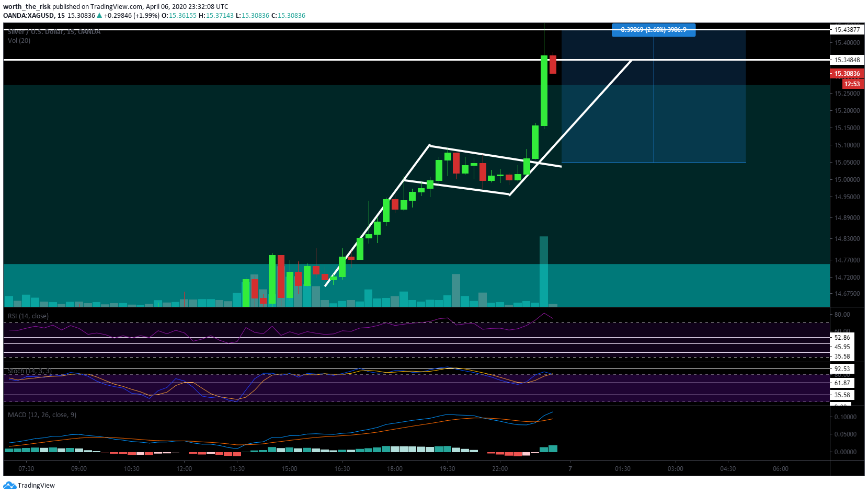Click the 10:30 time axis label

pos(132,469)
